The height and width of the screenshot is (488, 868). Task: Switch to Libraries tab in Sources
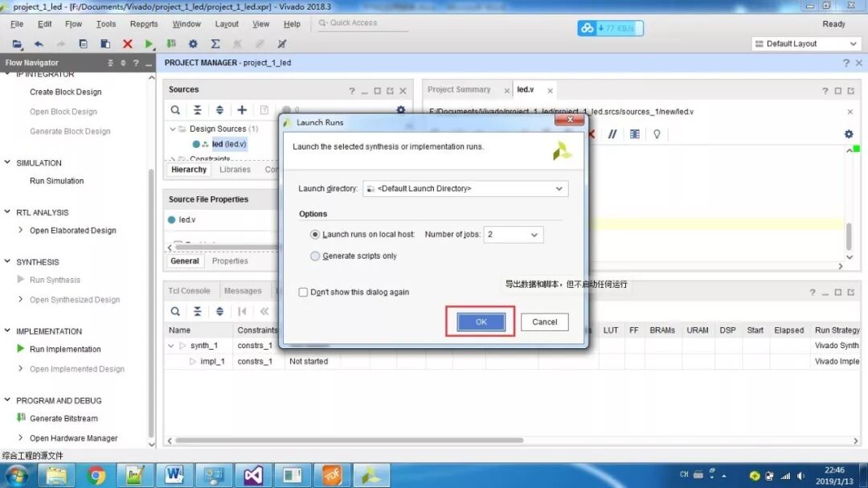(x=235, y=170)
